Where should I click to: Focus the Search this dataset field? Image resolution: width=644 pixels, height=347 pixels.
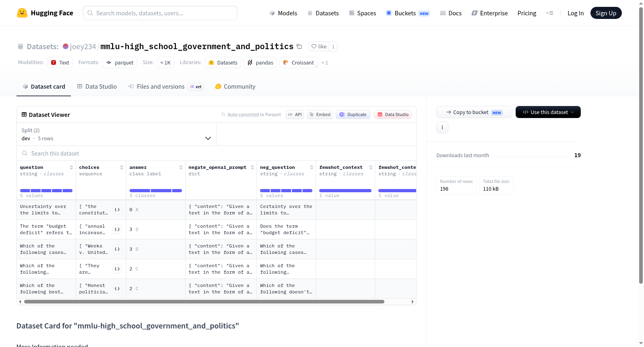(x=217, y=154)
